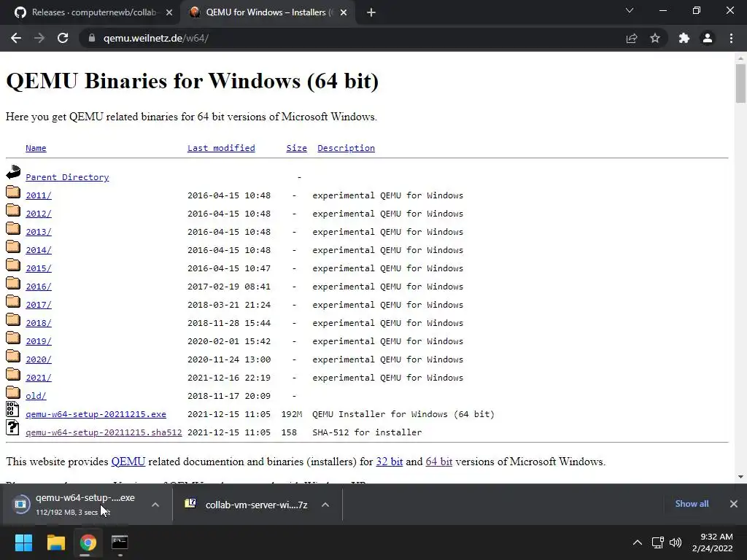This screenshot has height=560, width=747.
Task: Click the folder icon beside 2016/
Action: coord(13,283)
